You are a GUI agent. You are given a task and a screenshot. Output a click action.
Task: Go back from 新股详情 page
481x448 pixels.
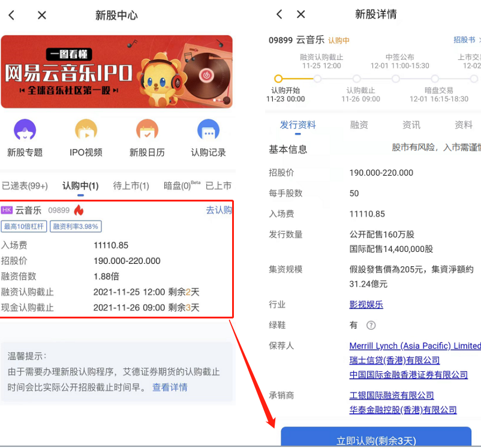point(279,14)
